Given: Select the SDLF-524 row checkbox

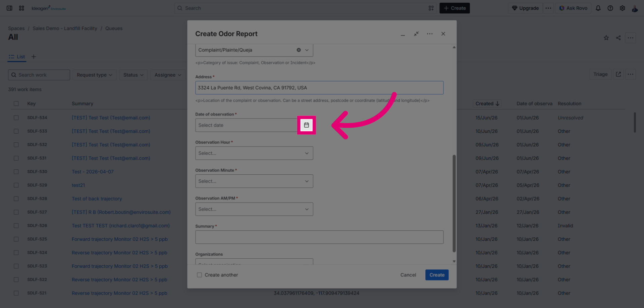Looking at the screenshot, I should pos(16,253).
